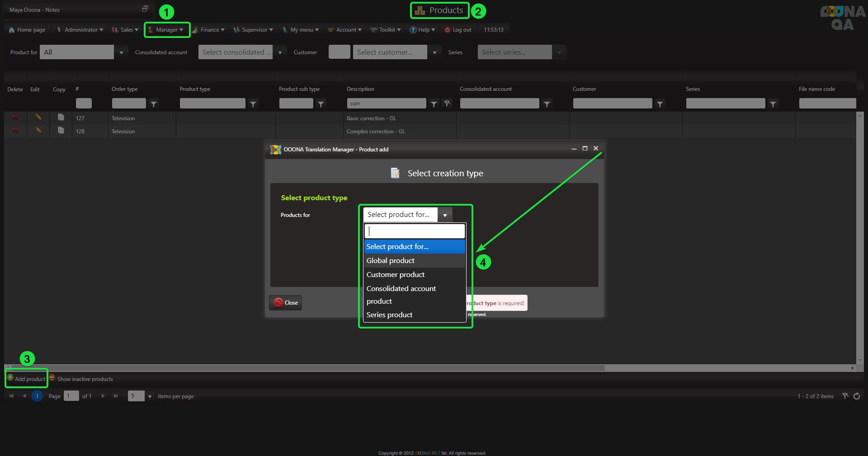Copy product 127 using copy icon
Screen dimensions: 868x456
coord(61,118)
